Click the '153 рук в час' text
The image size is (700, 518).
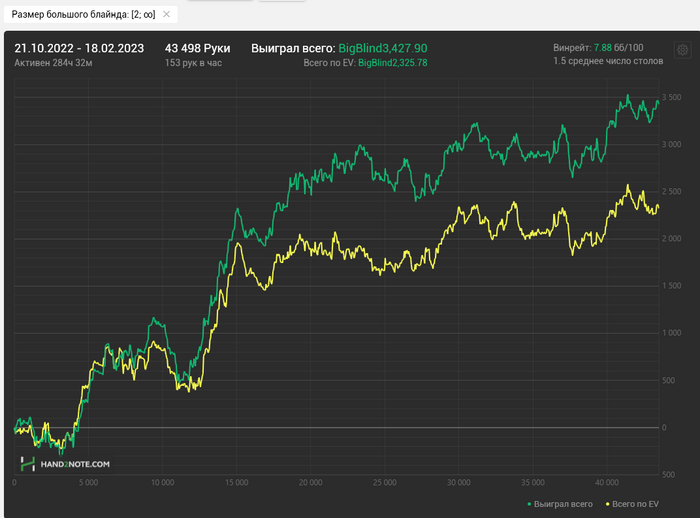[x=193, y=63]
